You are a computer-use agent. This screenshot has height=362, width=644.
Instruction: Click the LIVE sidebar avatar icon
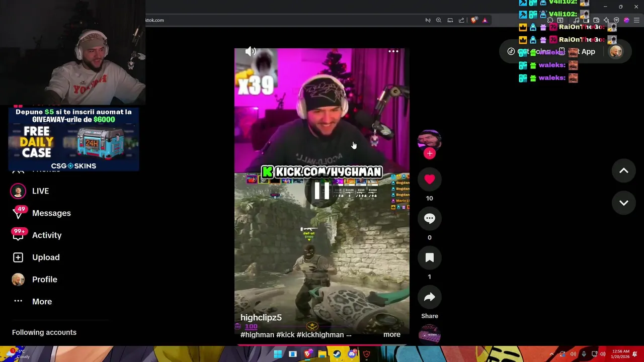tap(18, 191)
